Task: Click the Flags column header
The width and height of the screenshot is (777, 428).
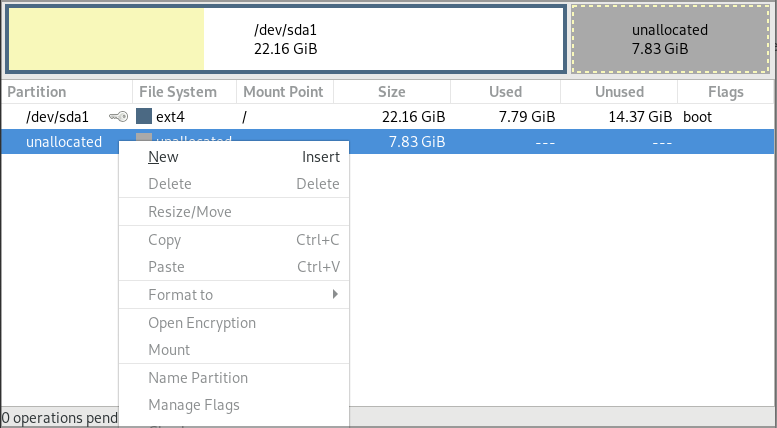Action: tap(724, 92)
